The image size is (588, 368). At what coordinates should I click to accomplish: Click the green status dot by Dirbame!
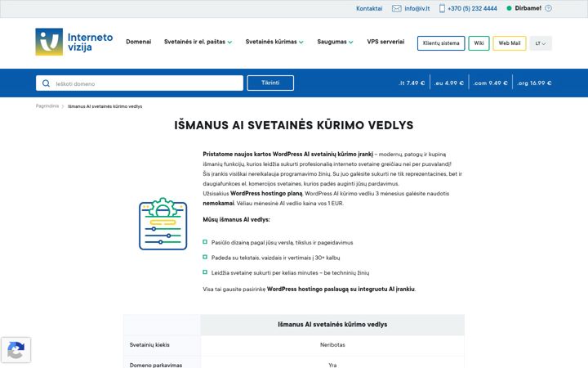(509, 8)
